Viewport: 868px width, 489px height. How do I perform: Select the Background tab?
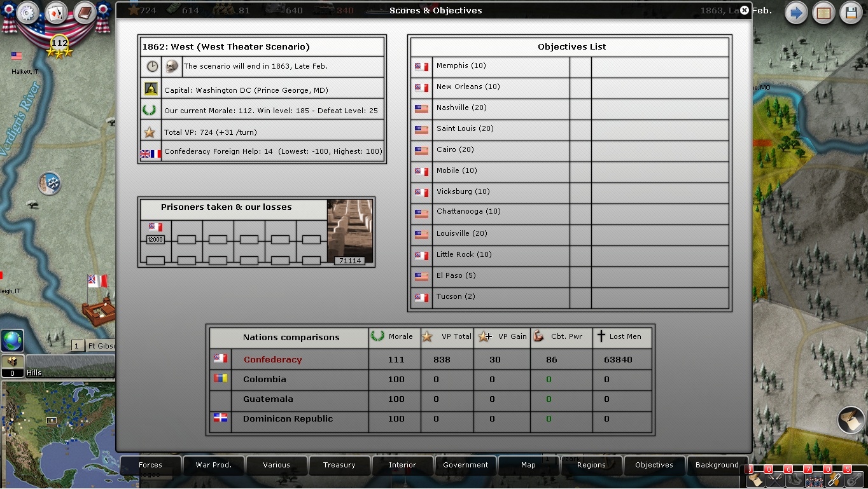(x=717, y=465)
